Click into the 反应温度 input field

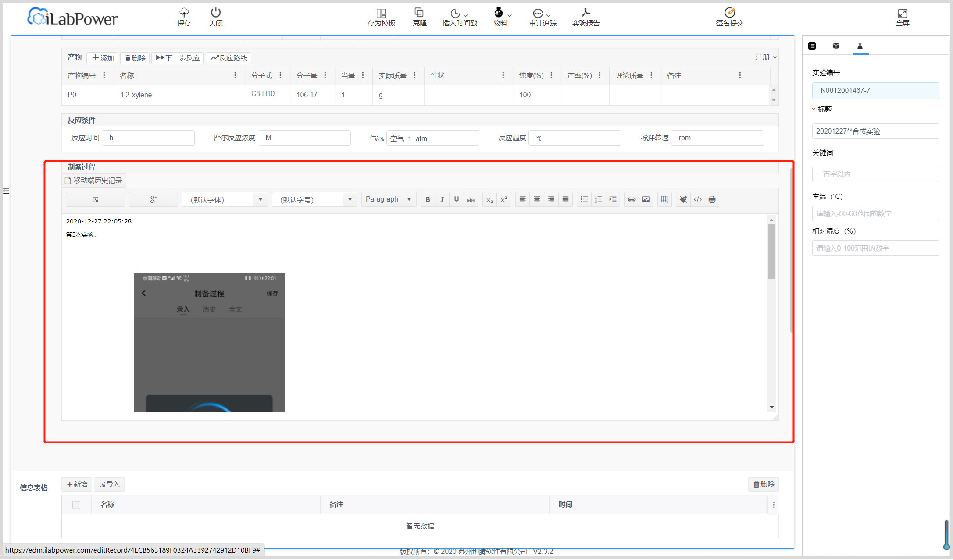575,138
